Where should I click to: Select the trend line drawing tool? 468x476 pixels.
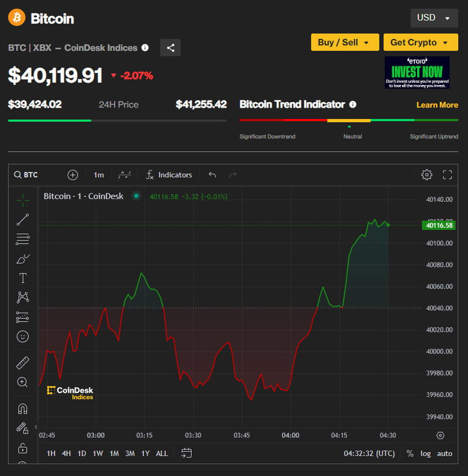(23, 220)
